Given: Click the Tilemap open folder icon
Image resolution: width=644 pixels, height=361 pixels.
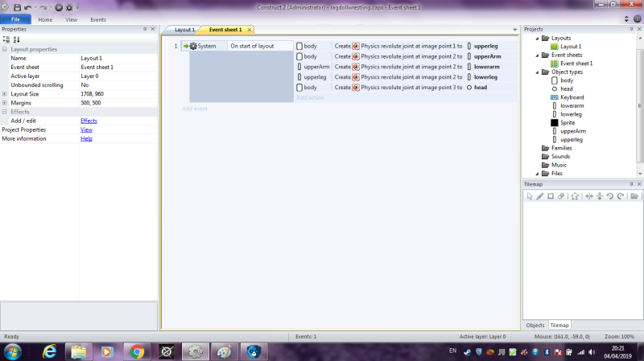Looking at the screenshot, I should (x=634, y=196).
